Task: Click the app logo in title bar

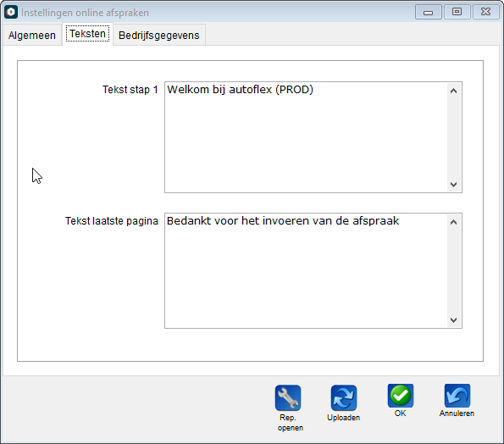Action: (x=11, y=12)
